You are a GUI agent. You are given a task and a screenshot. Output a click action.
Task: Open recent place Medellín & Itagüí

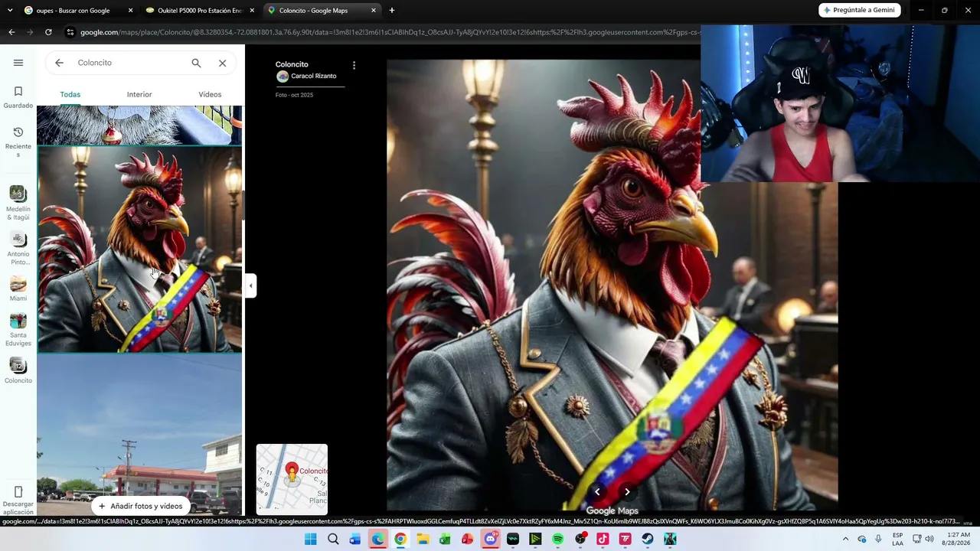coord(18,203)
